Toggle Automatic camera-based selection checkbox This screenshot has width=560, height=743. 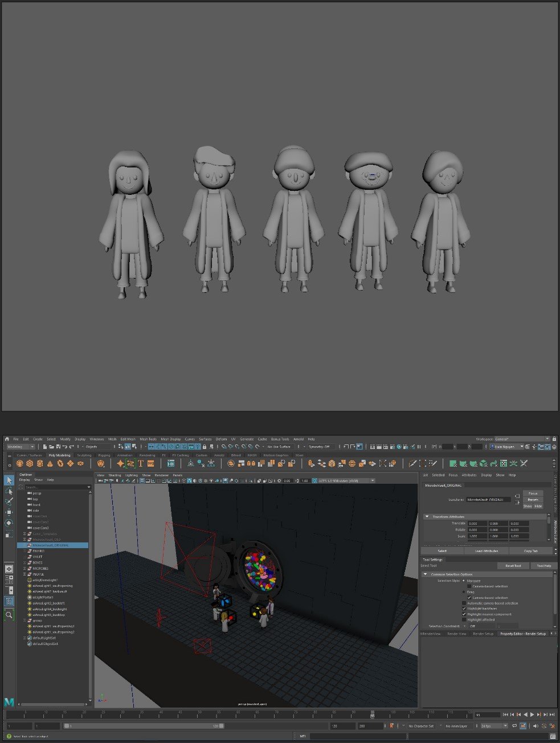464,603
